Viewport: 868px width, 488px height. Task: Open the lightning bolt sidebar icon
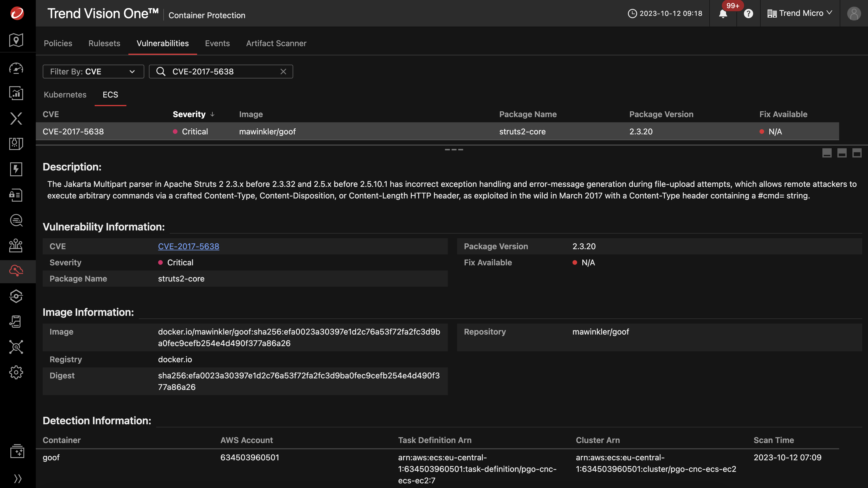pyautogui.click(x=16, y=169)
